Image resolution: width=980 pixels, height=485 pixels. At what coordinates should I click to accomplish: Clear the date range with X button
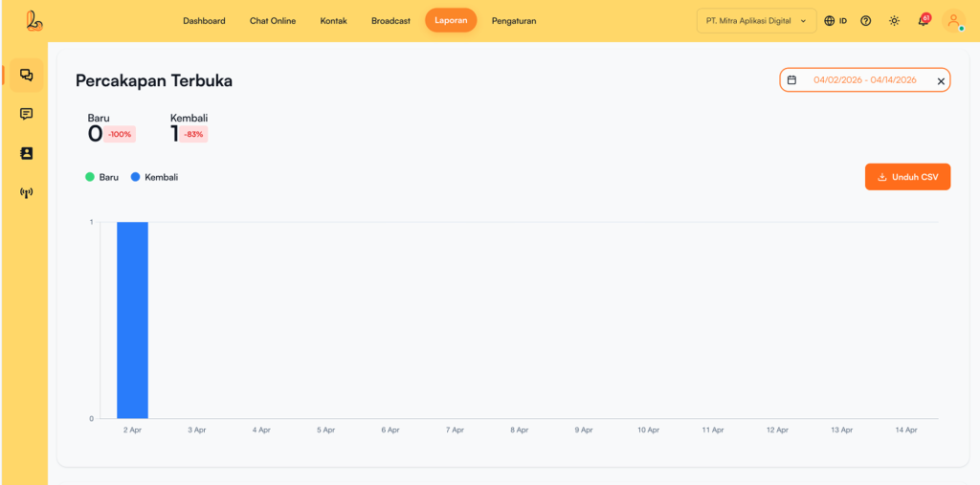click(941, 81)
